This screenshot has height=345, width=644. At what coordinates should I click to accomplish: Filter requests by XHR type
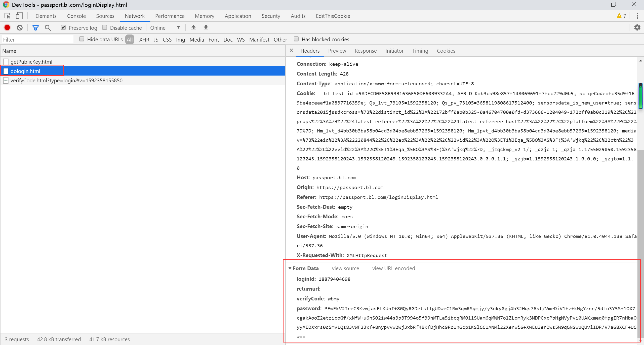(x=144, y=40)
